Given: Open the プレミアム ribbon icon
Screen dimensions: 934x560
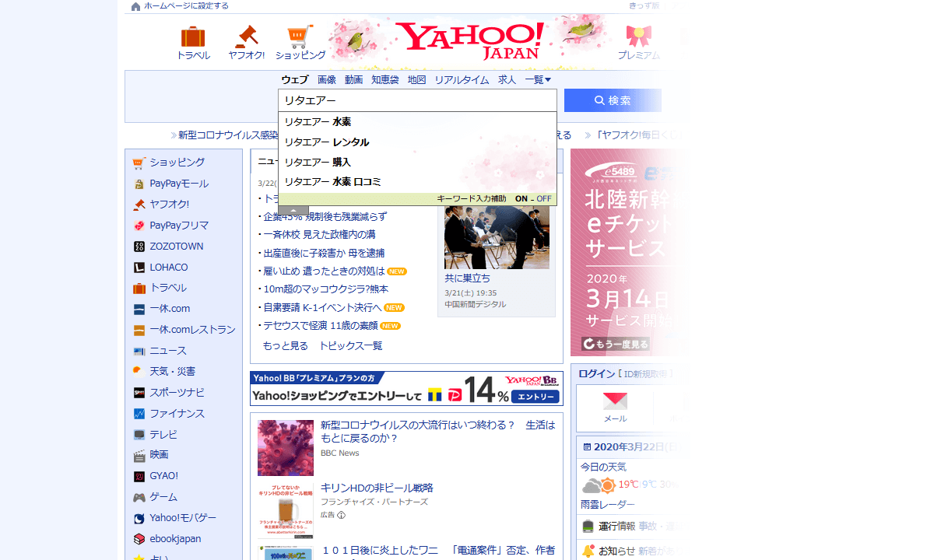Looking at the screenshot, I should 638,36.
